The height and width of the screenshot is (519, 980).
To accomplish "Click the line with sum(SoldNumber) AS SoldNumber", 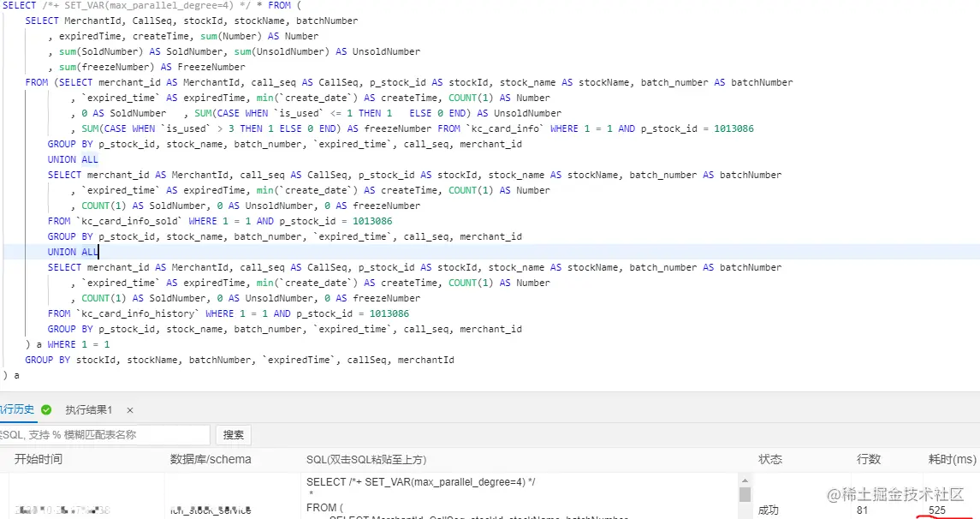I will pos(234,51).
